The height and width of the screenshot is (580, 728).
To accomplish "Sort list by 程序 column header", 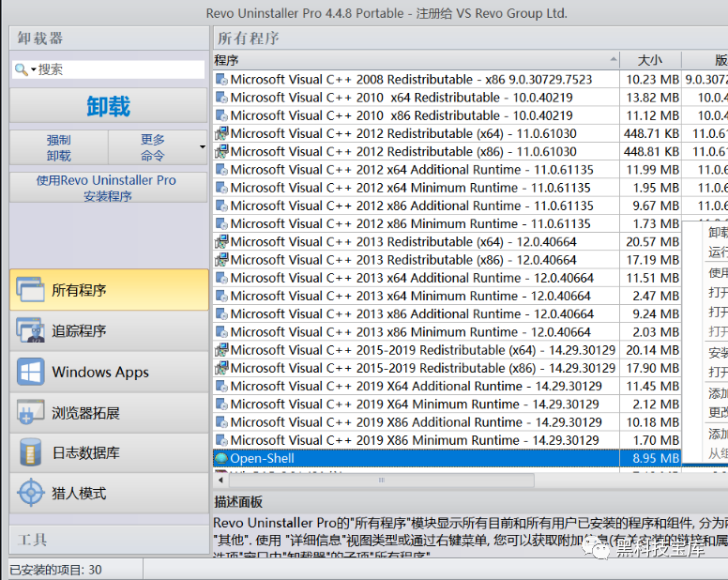I will click(415, 60).
